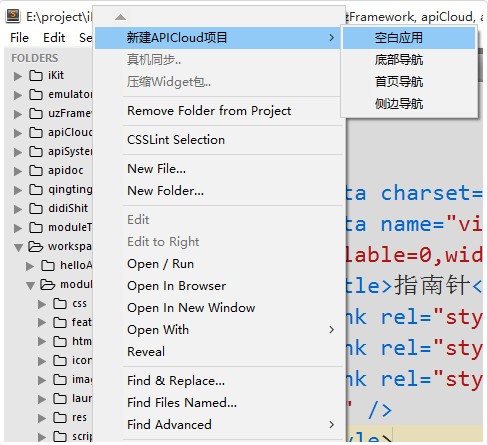
Task: Open the Edit menu in menu bar
Action: (54, 38)
